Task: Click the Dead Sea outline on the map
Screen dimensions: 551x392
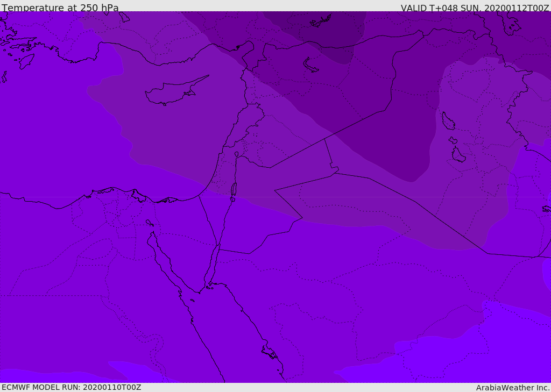Action: pyautogui.click(x=234, y=189)
